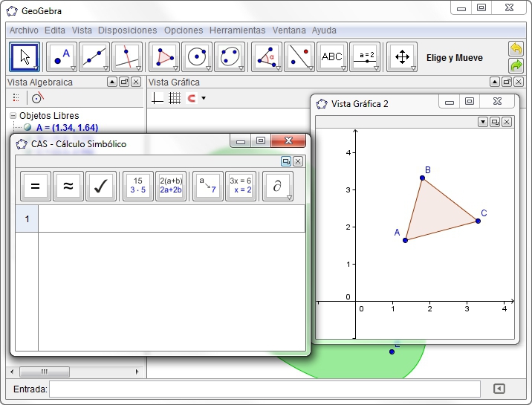The height and width of the screenshot is (405, 532).
Task: Click the CAS Derivative button
Action: click(278, 187)
